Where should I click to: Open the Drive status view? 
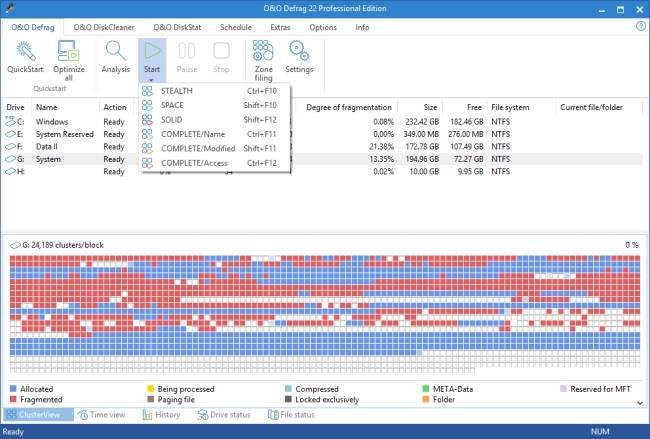point(224,415)
